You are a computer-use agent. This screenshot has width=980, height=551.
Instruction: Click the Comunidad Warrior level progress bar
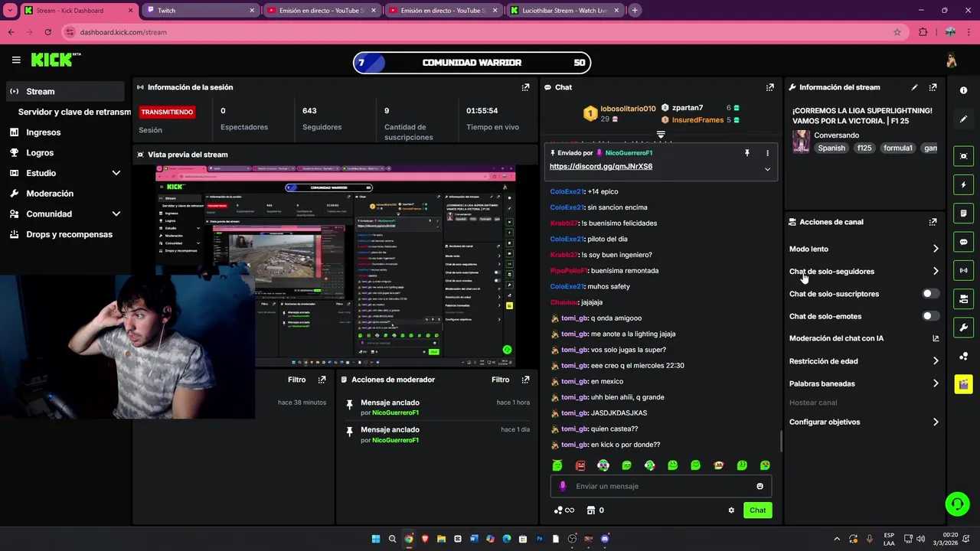(472, 63)
